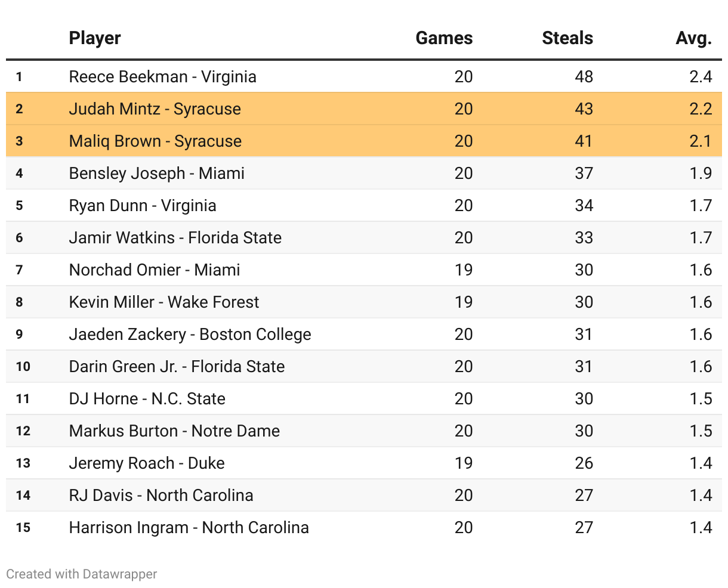This screenshot has height=588, width=728.
Task: Click Jamir Watkins - Florida State entry
Action: 175,238
